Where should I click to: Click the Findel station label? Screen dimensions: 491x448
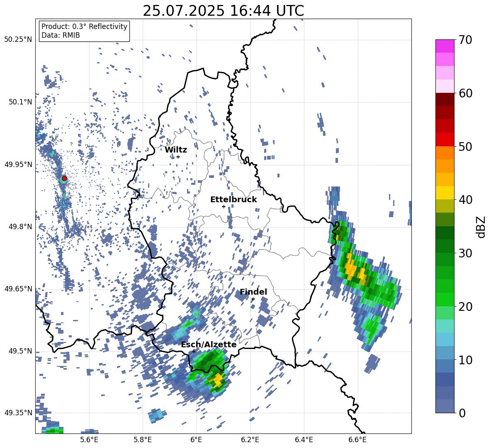click(x=253, y=292)
